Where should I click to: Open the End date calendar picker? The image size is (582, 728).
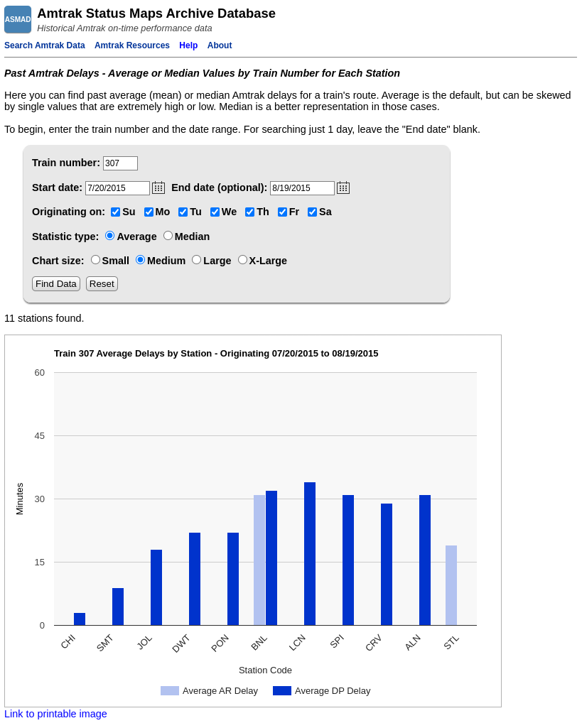click(x=343, y=188)
